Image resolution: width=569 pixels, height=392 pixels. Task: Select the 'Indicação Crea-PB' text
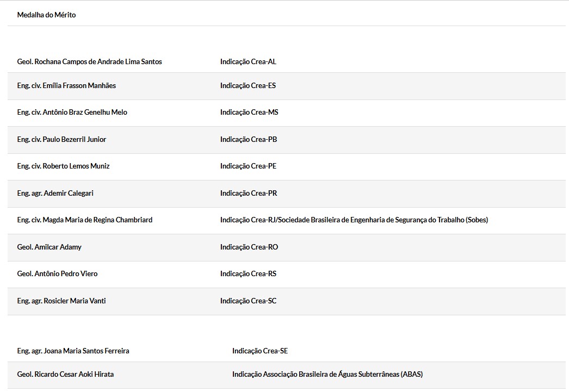coord(249,140)
